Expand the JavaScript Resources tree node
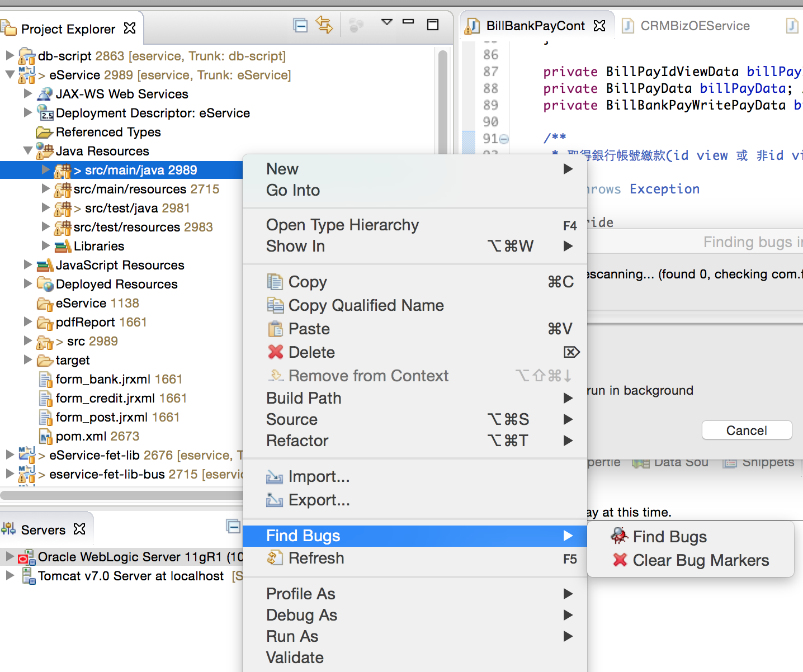Viewport: 803px width, 672px height. [28, 265]
